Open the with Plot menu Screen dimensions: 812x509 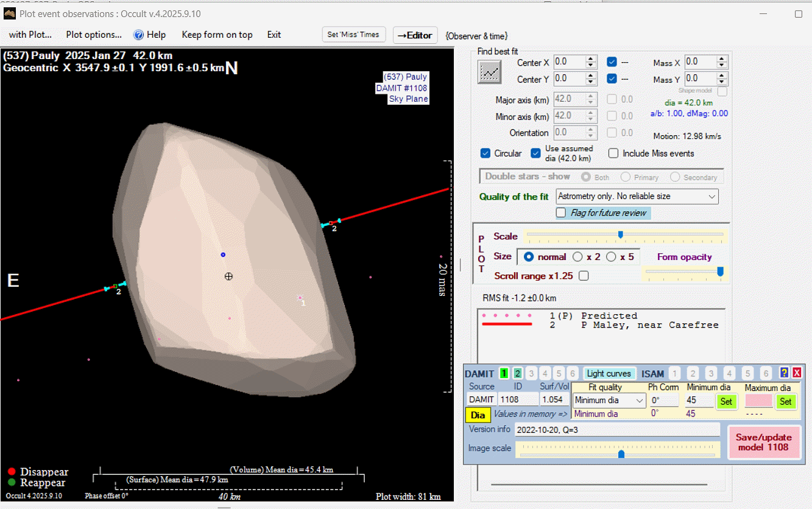30,35
